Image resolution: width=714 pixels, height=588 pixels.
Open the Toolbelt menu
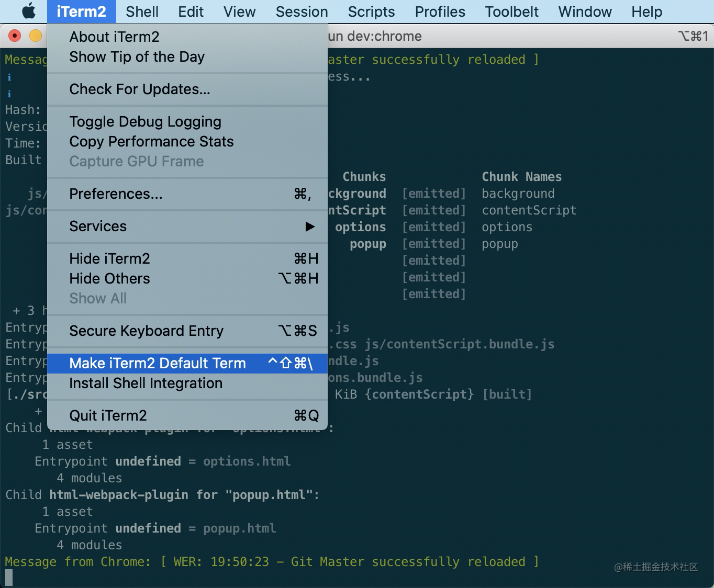click(511, 12)
